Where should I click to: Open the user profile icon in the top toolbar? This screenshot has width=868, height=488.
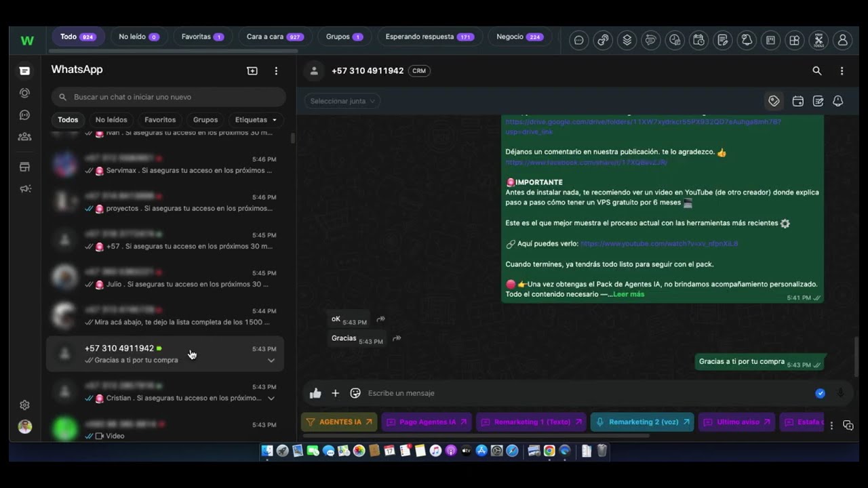(x=842, y=40)
